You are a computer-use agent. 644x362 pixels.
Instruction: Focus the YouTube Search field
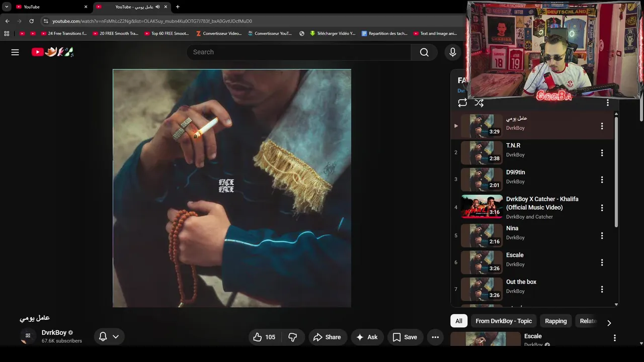(299, 52)
